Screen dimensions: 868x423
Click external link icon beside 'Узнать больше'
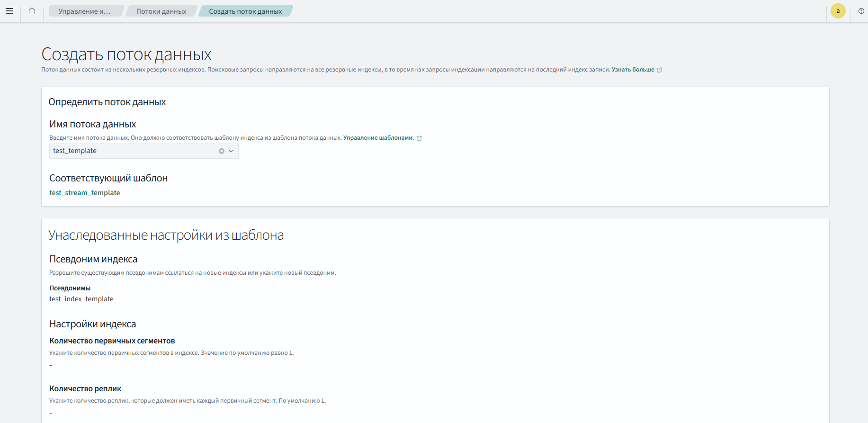coord(659,70)
